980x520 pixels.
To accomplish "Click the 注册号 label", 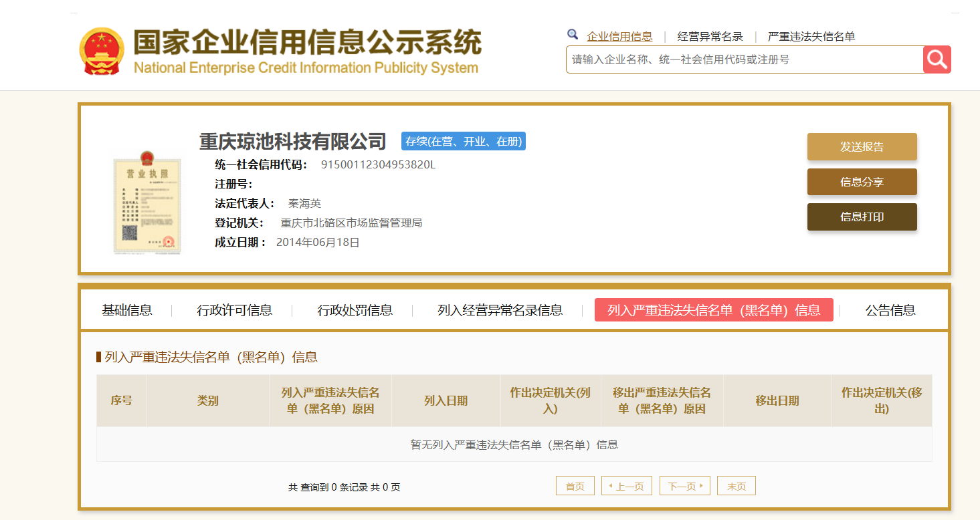I will pos(233,184).
